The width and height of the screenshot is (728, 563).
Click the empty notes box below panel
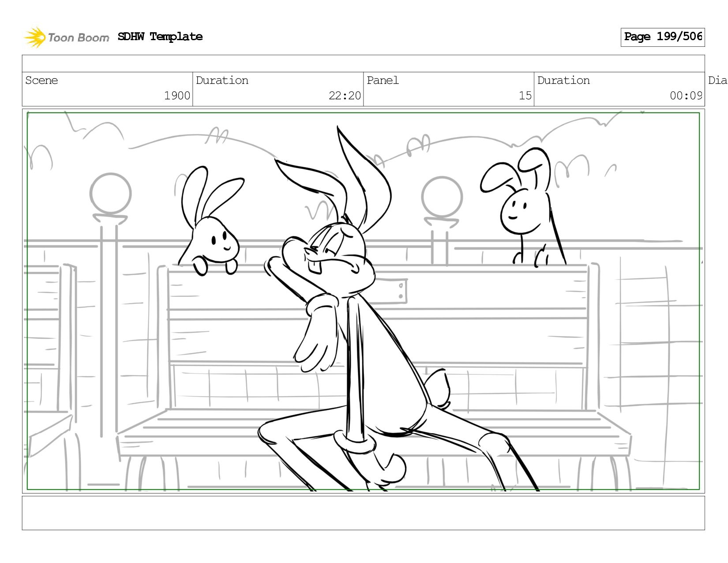pyautogui.click(x=363, y=513)
